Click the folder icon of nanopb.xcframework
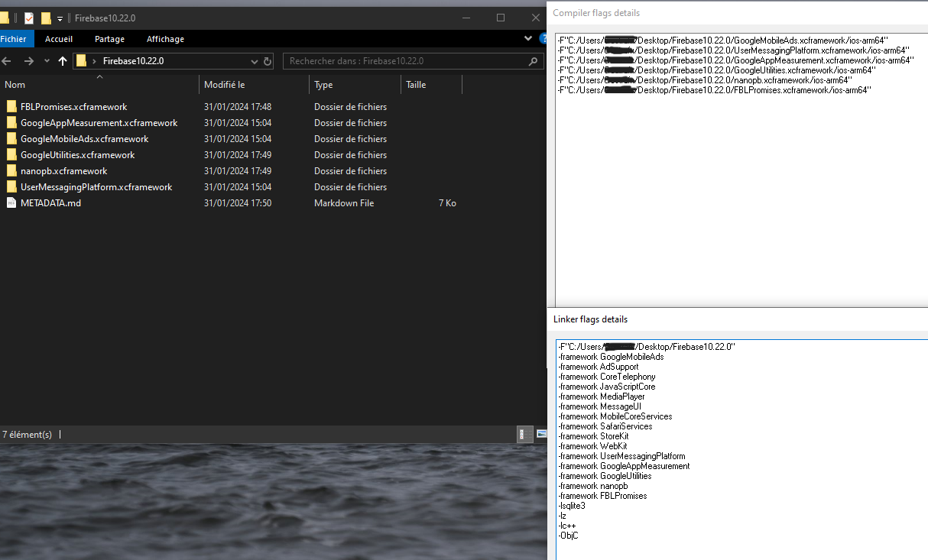928x560 pixels. 11,171
